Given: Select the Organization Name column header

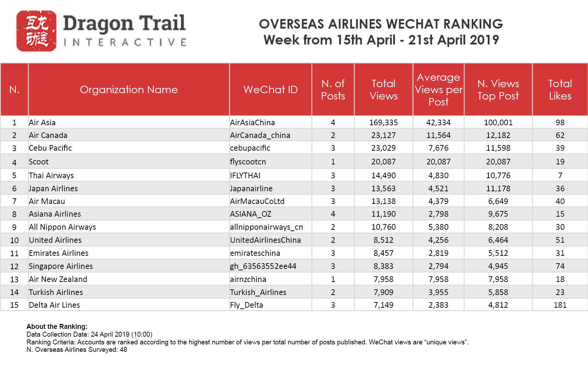Looking at the screenshot, I should pos(129,90).
